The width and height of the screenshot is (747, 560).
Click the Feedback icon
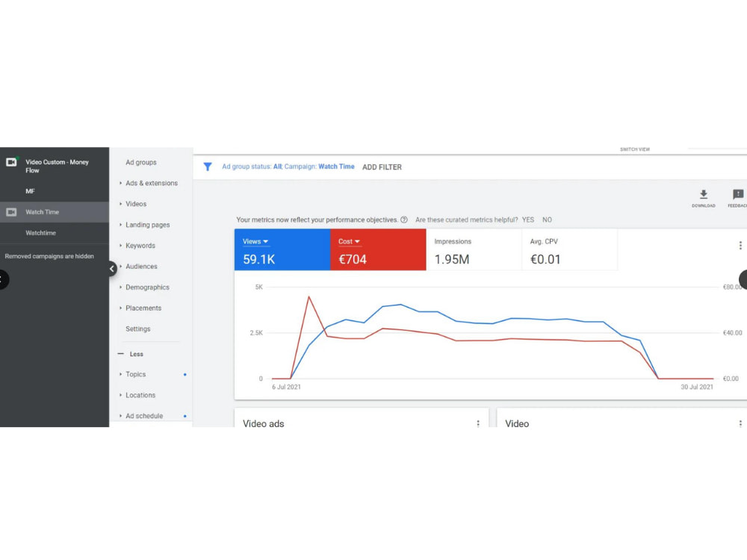pos(738,194)
